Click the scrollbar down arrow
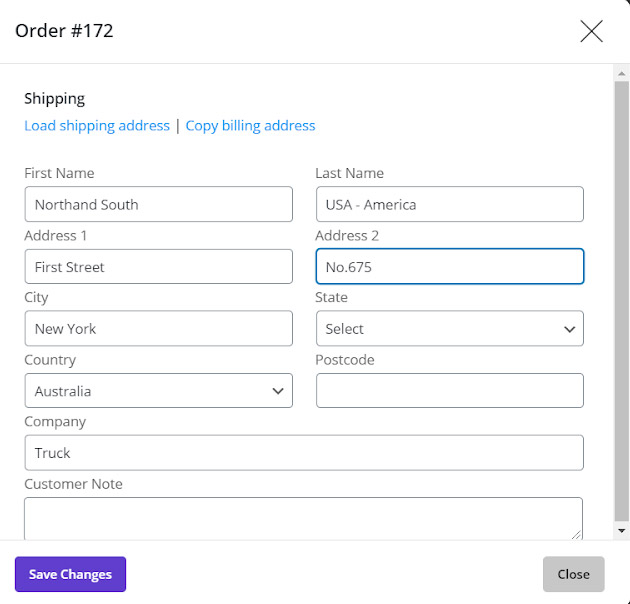Viewport: 630px width, 604px height. (621, 530)
